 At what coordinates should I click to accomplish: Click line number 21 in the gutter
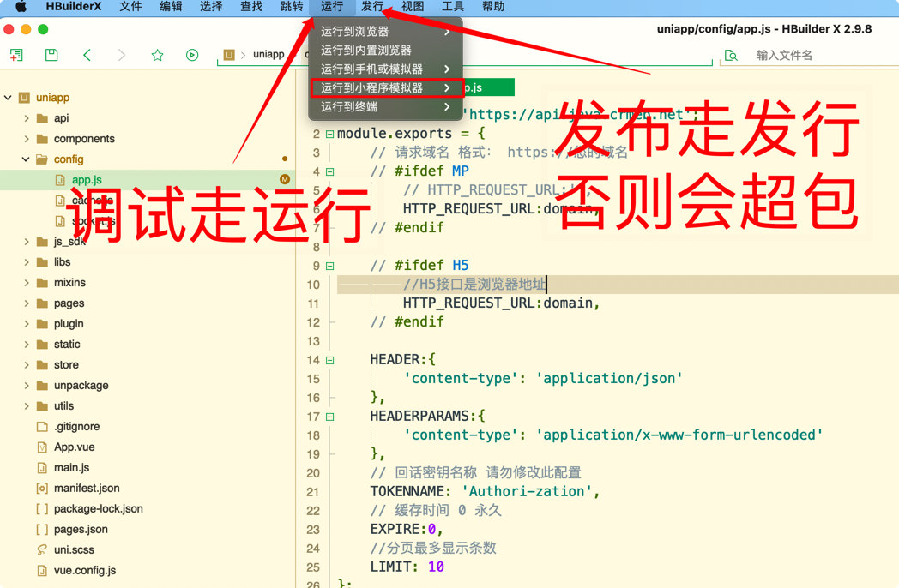click(312, 492)
